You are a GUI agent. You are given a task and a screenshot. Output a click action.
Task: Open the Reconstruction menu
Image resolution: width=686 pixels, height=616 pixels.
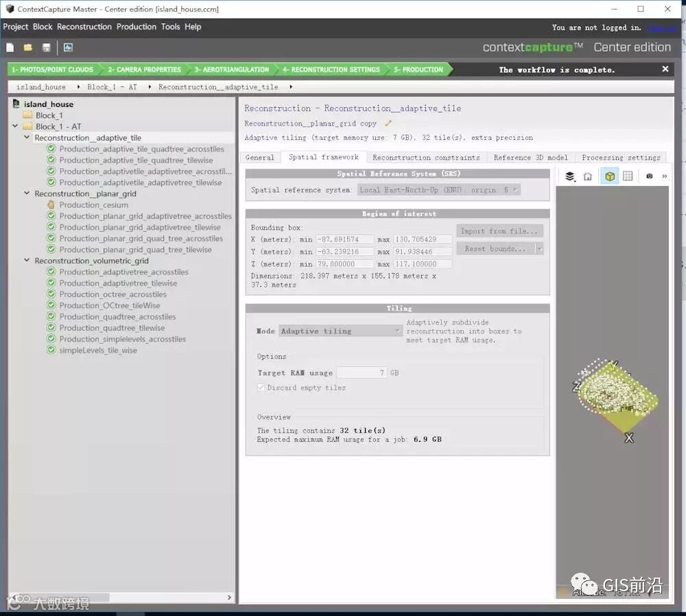point(84,27)
